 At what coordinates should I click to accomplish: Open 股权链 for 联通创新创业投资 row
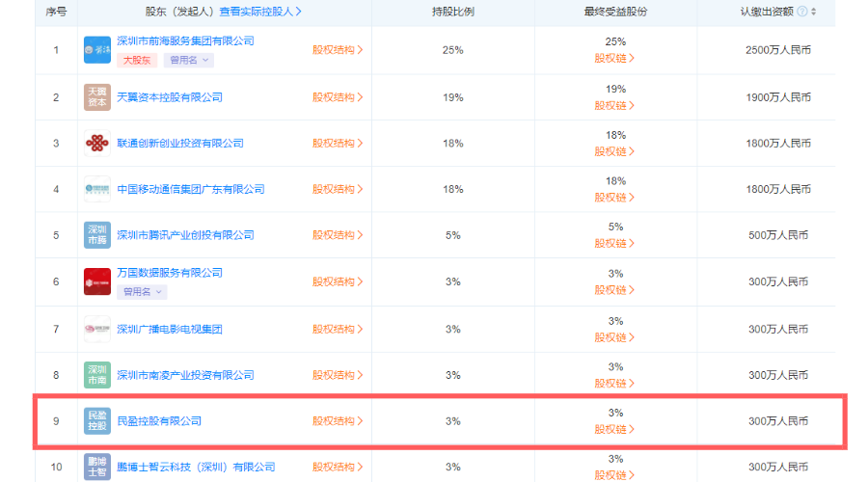coord(614,151)
